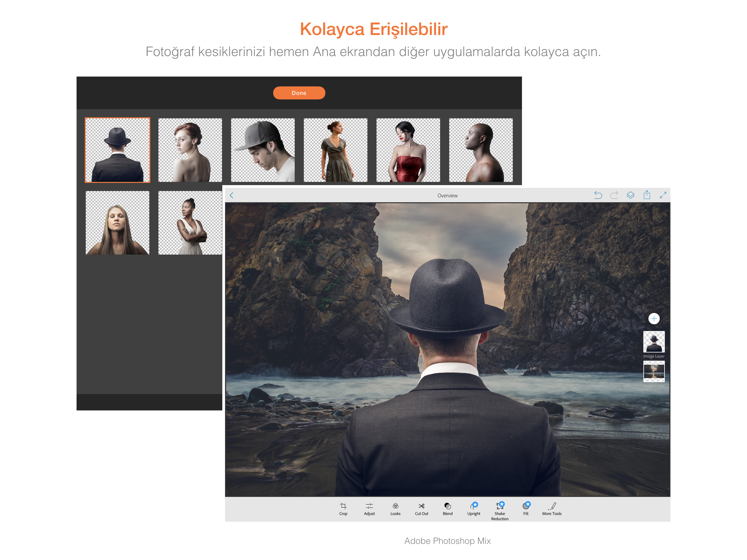Expand to fullscreen view

pyautogui.click(x=663, y=195)
